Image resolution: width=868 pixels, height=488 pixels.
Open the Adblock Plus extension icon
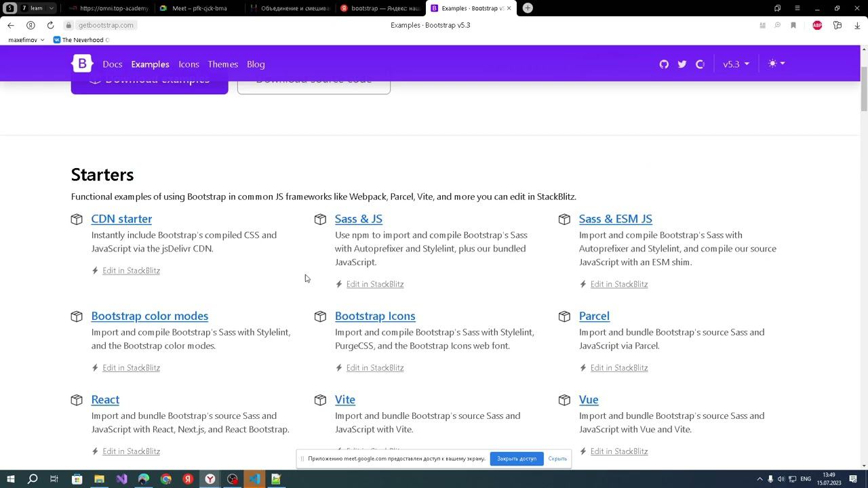click(817, 25)
